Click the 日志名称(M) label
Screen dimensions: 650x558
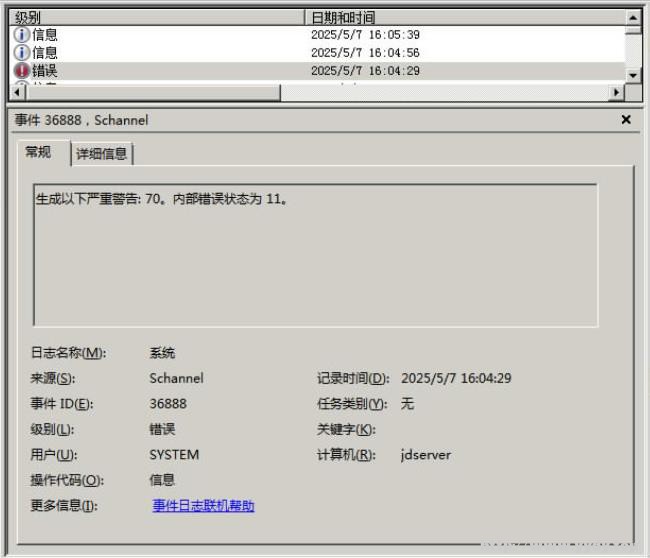pos(68,353)
